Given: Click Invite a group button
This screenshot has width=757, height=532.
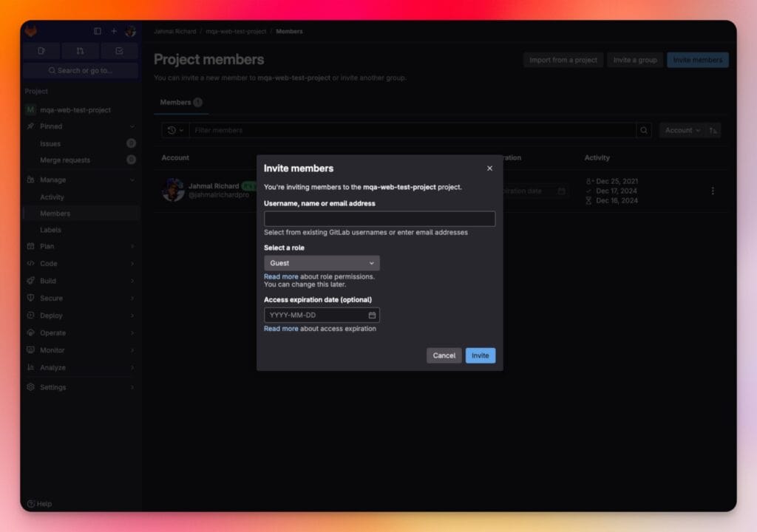Looking at the screenshot, I should coord(635,60).
